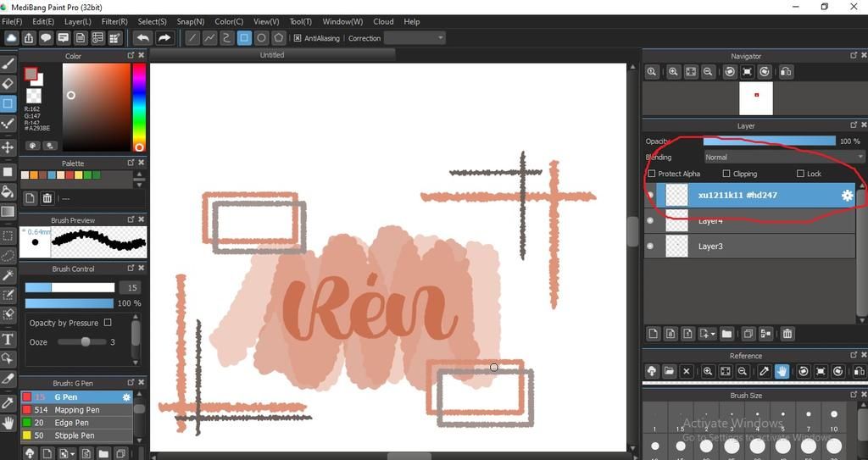
Task: Click eyedropper icon in Reference panel
Action: pos(765,371)
